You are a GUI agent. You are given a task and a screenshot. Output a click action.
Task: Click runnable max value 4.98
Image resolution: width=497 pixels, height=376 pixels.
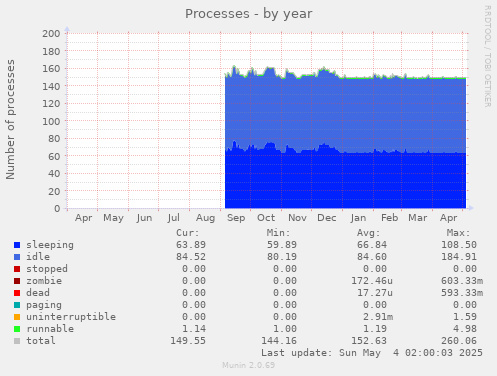click(465, 329)
